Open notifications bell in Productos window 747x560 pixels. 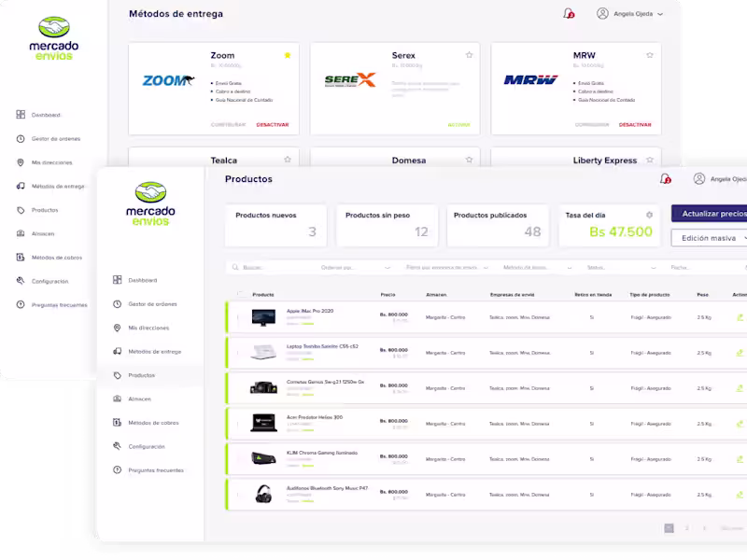tap(666, 179)
